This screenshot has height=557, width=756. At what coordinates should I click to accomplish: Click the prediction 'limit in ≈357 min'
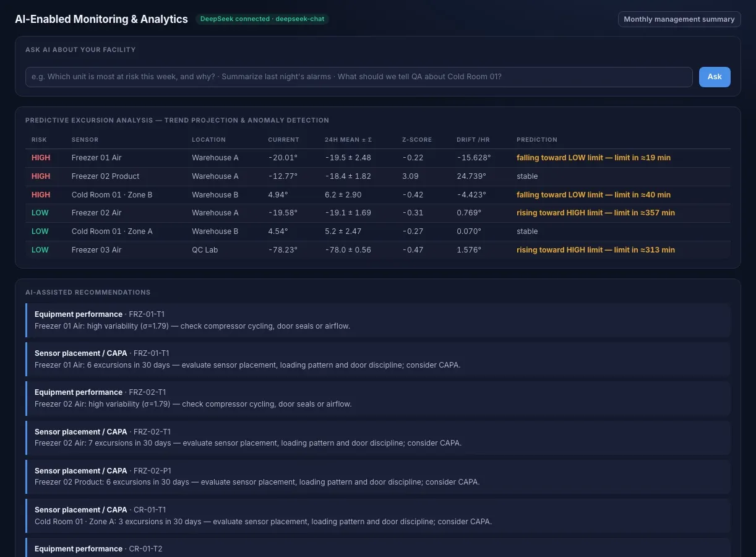coord(644,213)
